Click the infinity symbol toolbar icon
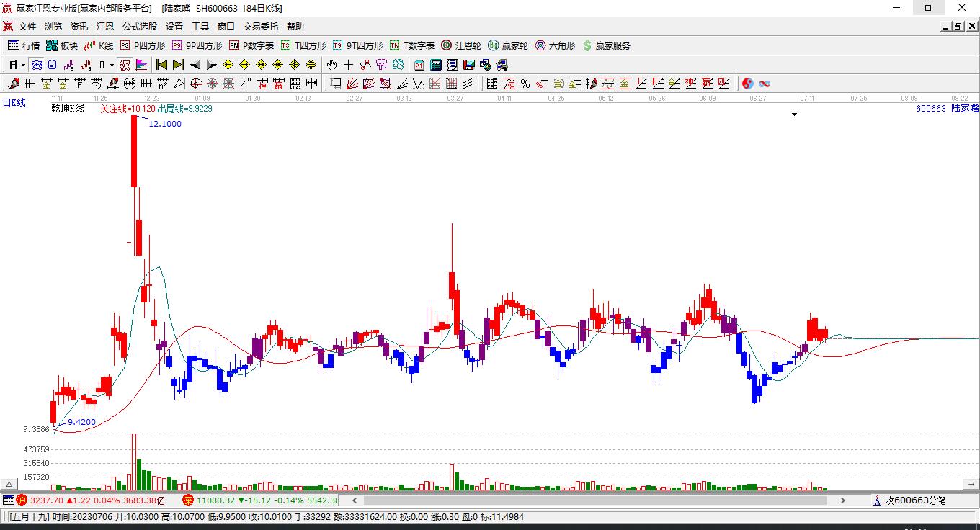Viewport: 980px width, 530px height. tap(765, 84)
